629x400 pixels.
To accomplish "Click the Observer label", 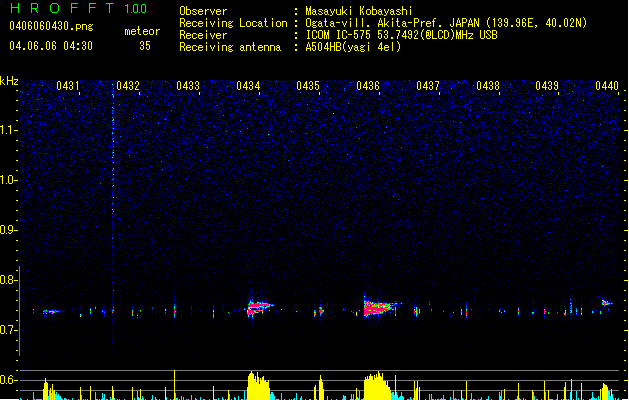I will click(203, 11).
